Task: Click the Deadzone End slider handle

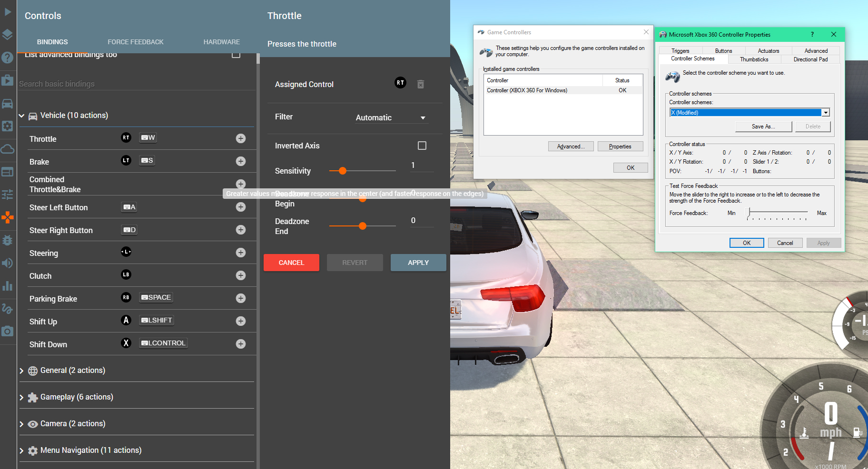Action: pyautogui.click(x=363, y=226)
